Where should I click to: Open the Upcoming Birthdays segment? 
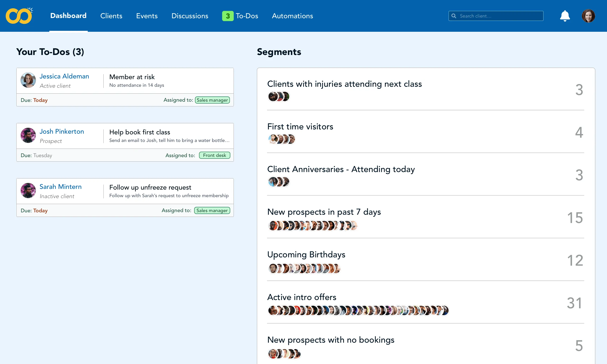coord(425,260)
